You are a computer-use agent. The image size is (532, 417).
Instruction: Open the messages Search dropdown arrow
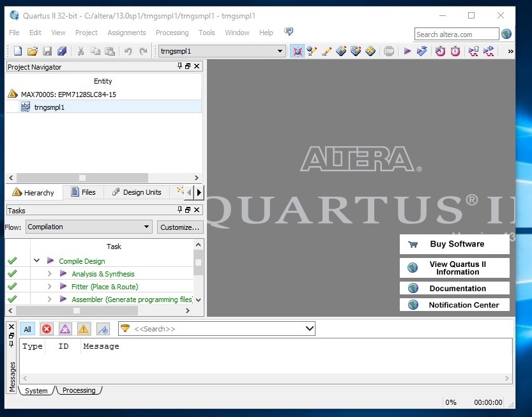[x=309, y=328]
